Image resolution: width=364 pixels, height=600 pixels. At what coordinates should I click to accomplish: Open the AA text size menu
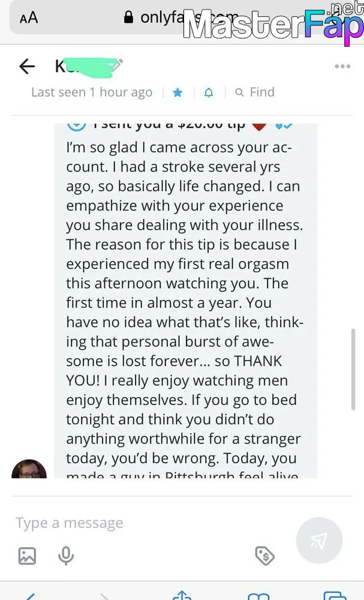click(x=29, y=17)
